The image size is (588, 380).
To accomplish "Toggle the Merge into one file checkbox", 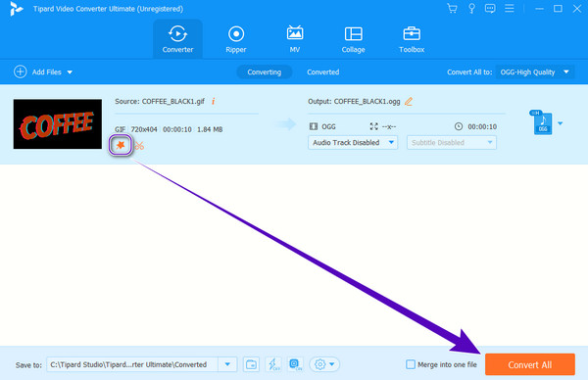I will tap(411, 364).
